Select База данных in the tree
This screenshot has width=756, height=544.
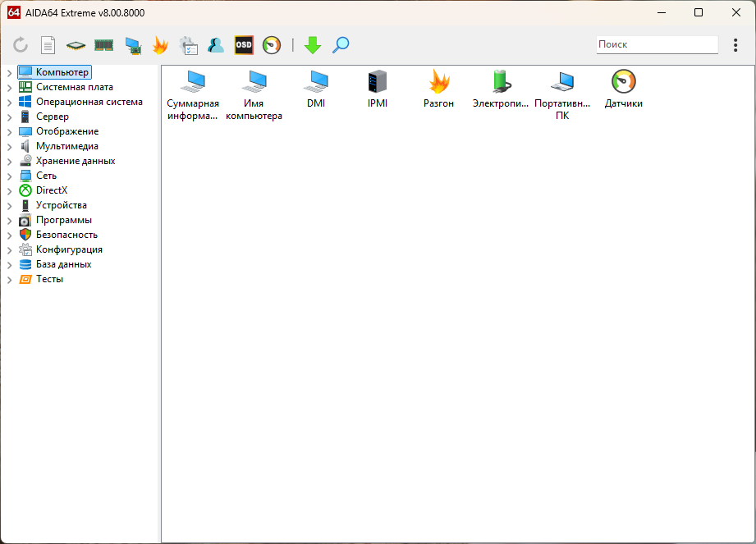[x=55, y=264]
